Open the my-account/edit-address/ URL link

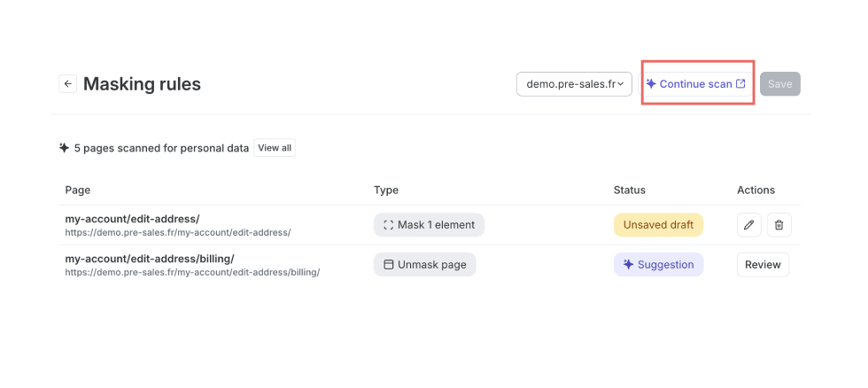(x=178, y=233)
